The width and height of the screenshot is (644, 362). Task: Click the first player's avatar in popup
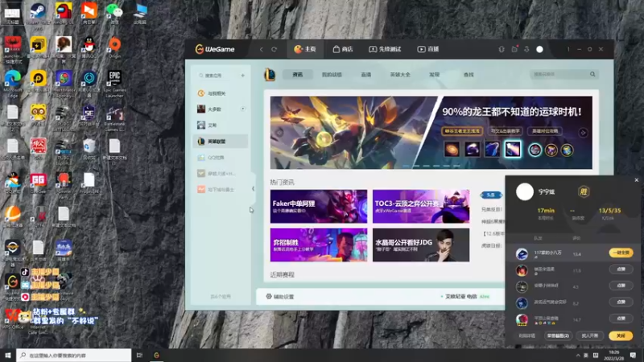pyautogui.click(x=522, y=254)
